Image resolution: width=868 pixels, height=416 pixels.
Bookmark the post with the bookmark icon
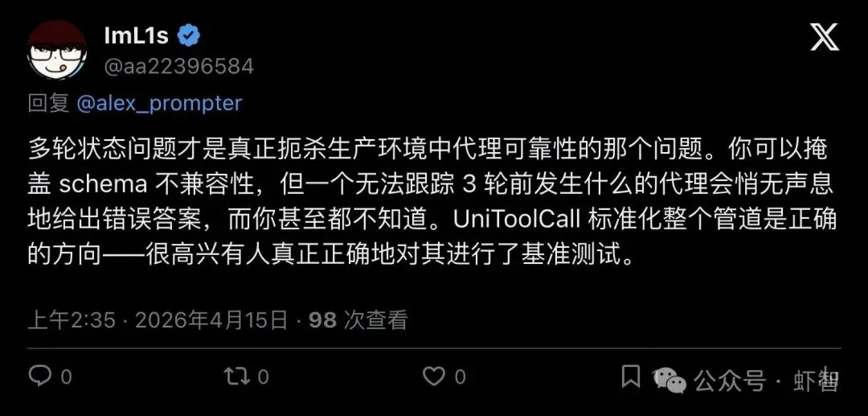(631, 376)
